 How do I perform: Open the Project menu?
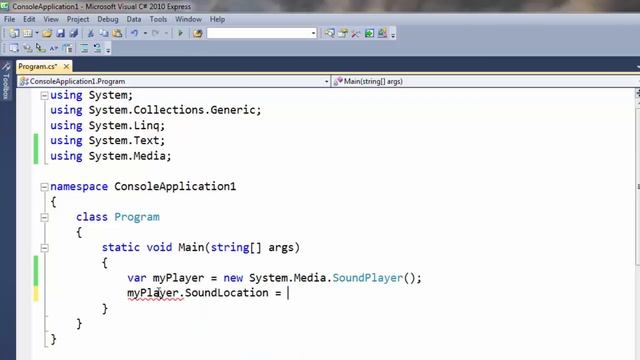[x=78, y=19]
